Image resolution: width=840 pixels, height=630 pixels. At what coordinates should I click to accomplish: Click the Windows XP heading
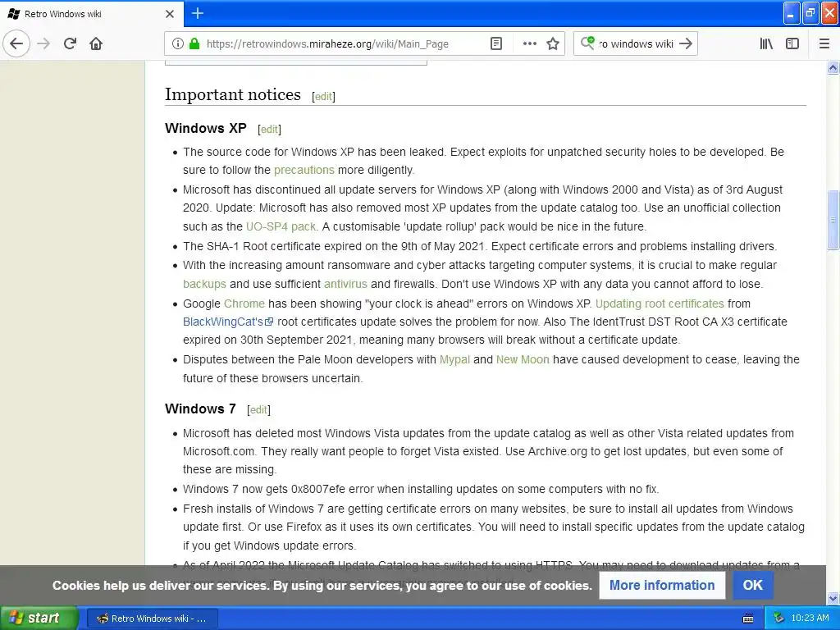tap(206, 129)
